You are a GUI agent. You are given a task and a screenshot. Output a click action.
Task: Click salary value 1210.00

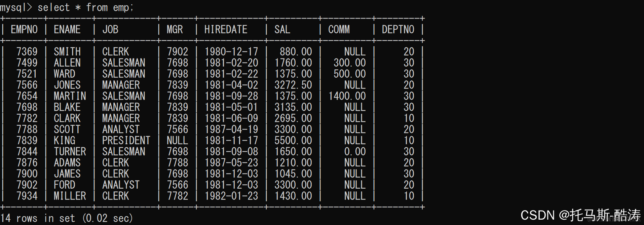293,163
